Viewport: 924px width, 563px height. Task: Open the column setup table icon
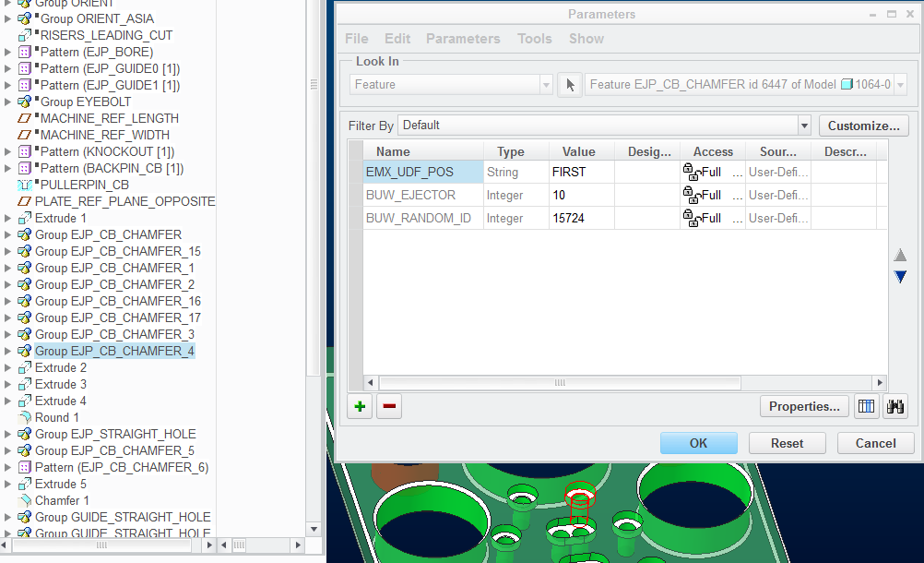coord(866,406)
